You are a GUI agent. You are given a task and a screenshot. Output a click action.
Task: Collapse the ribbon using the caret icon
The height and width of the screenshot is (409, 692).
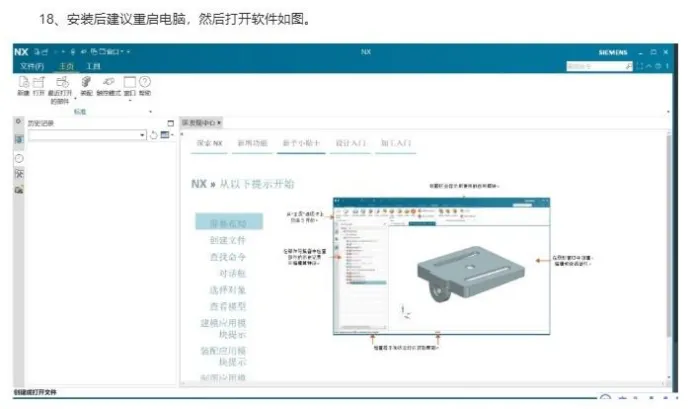point(649,66)
